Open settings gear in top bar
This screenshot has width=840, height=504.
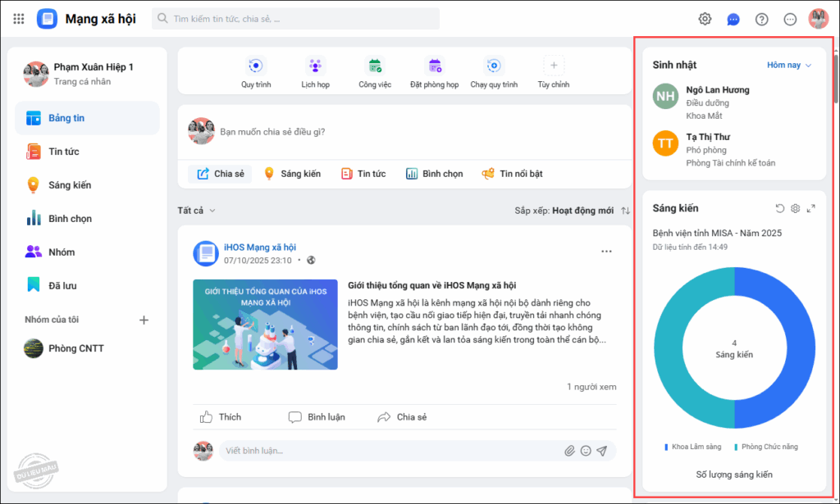705,19
